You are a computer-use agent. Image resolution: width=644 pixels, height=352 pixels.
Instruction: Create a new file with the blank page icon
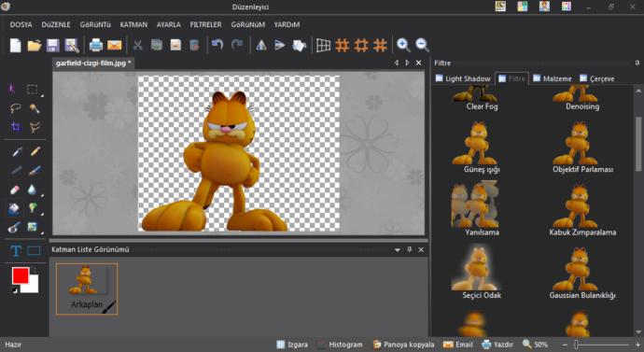(15, 45)
